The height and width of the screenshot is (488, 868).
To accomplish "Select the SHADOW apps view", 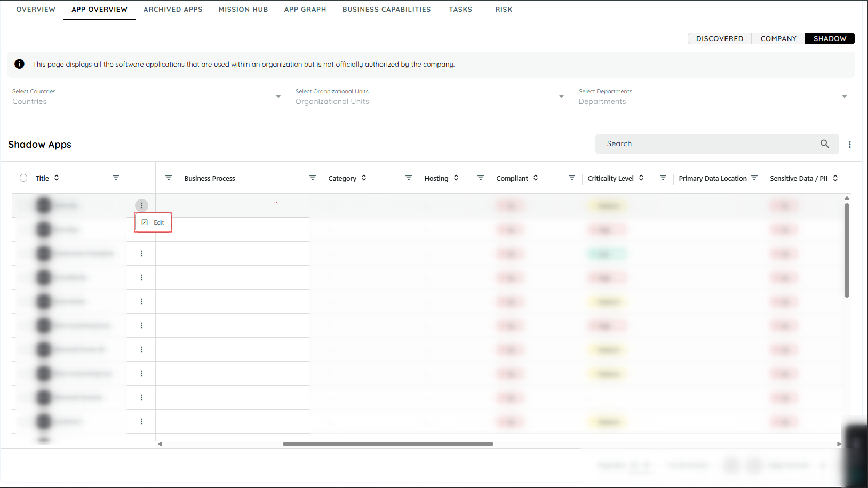I will click(830, 38).
